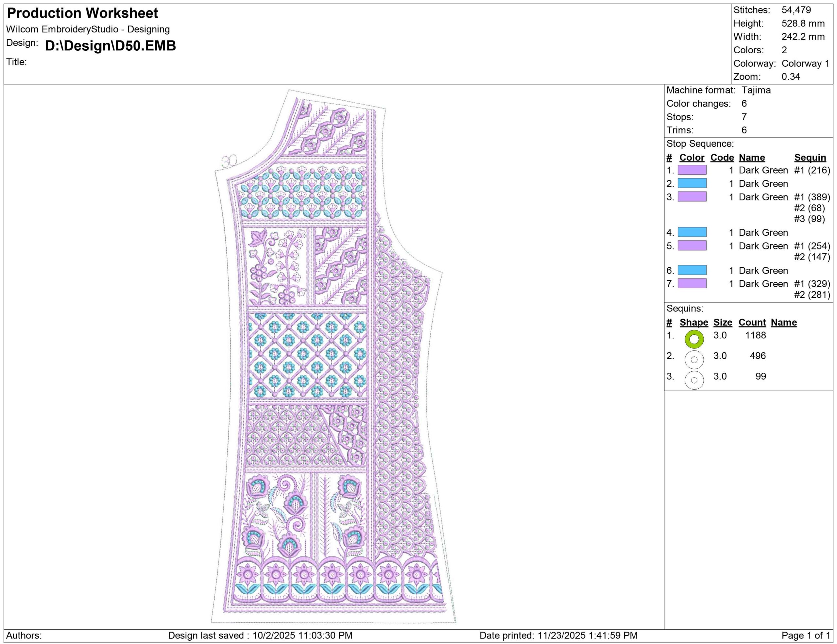Click the purple color swatch for stop 1
Image resolution: width=837 pixels, height=644 pixels.
click(692, 170)
